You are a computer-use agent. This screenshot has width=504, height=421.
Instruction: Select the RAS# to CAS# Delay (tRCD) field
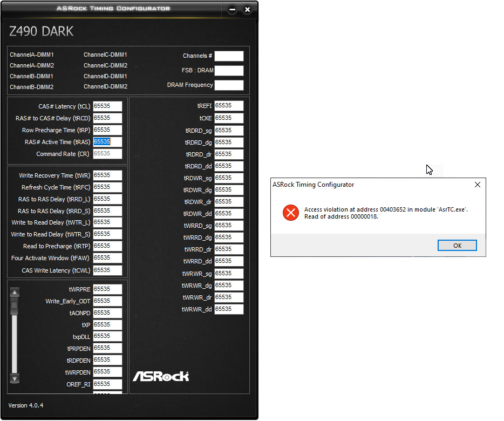[x=108, y=118]
